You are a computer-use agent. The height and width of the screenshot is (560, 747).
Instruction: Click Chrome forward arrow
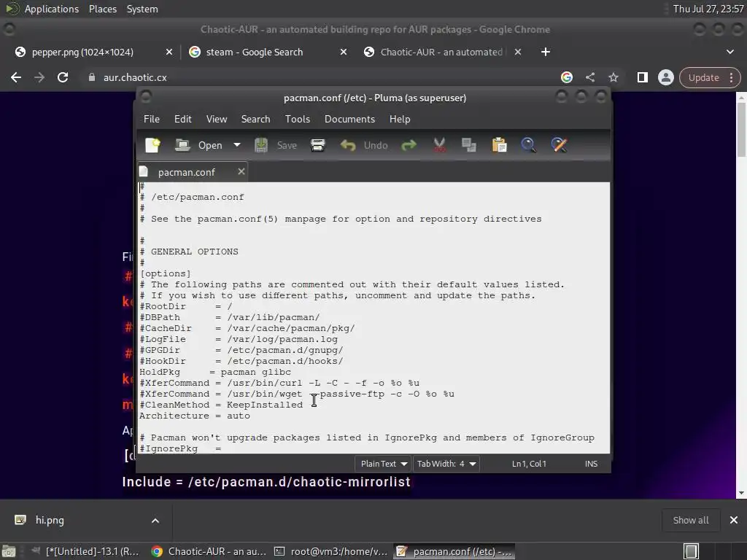coord(39,77)
